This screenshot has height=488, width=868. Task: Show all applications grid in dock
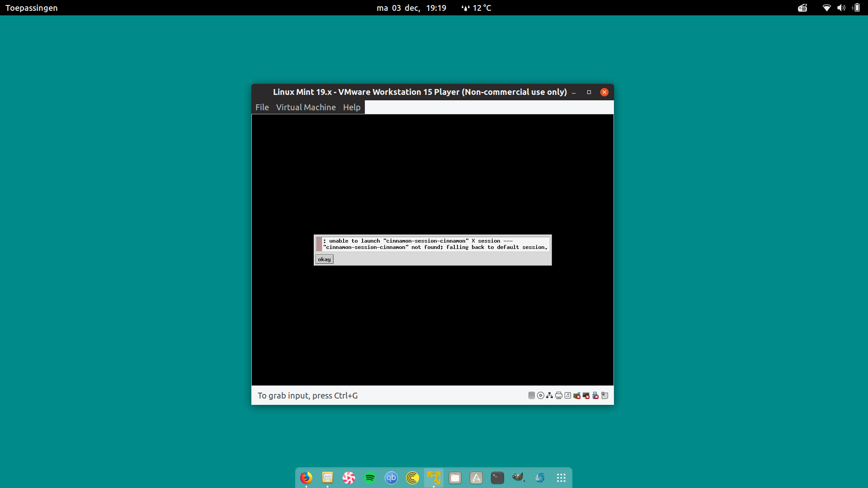point(561,478)
